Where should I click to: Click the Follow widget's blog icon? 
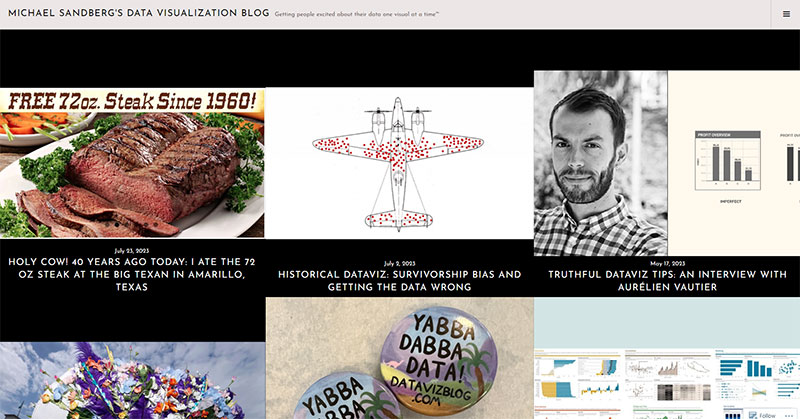pyautogui.click(x=753, y=415)
